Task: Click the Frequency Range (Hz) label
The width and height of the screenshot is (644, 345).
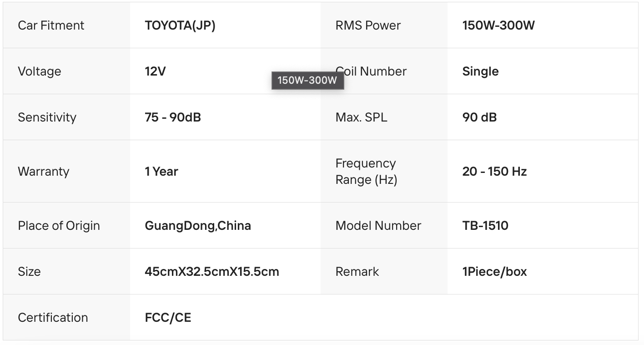Action: click(x=366, y=172)
